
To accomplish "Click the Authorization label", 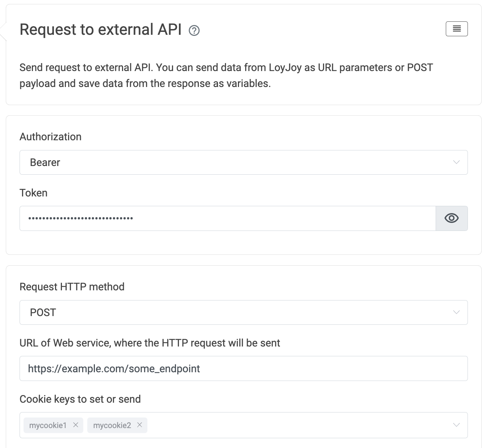I will [50, 137].
